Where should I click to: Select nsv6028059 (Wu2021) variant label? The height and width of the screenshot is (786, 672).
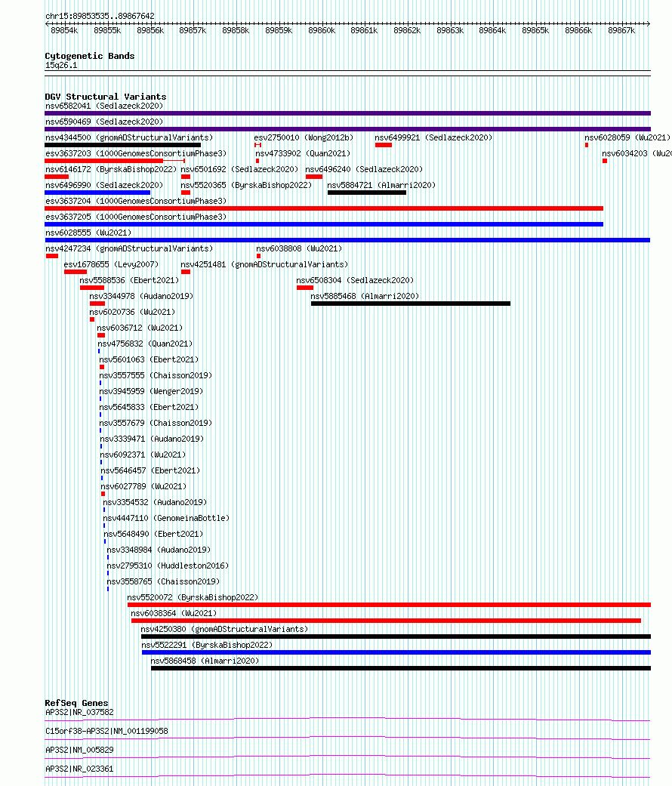coord(627,137)
